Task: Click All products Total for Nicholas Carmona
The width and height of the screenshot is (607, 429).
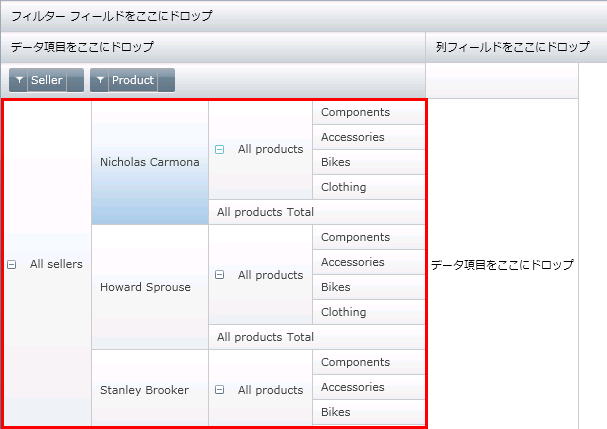Action: (x=266, y=212)
